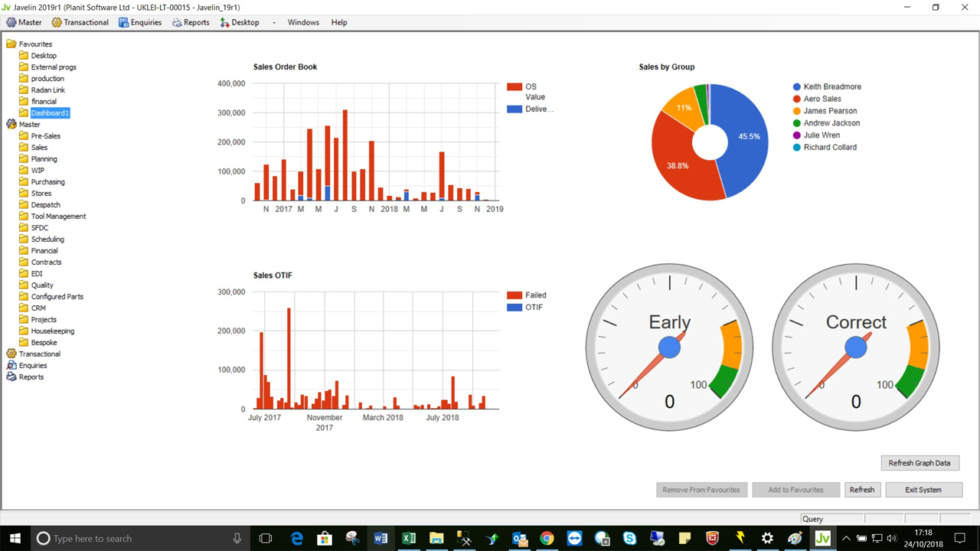Open Excel from the taskbar
Screen dimensions: 980x551
(x=409, y=538)
